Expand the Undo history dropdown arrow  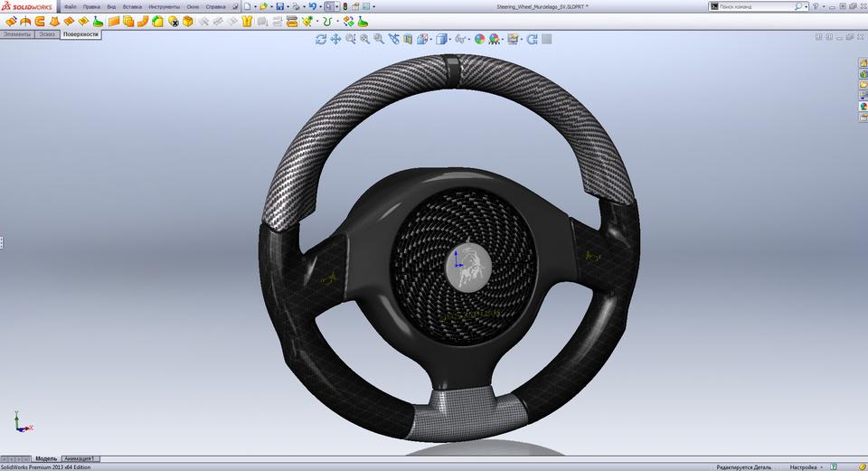click(320, 6)
